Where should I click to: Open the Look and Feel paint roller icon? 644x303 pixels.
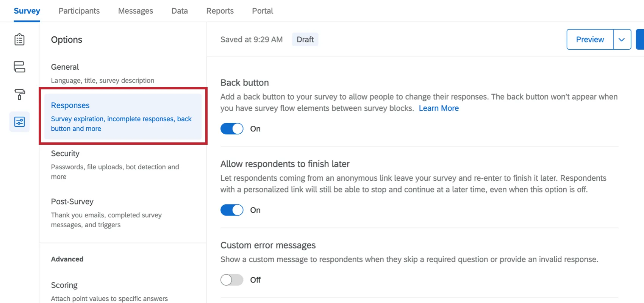pos(19,94)
